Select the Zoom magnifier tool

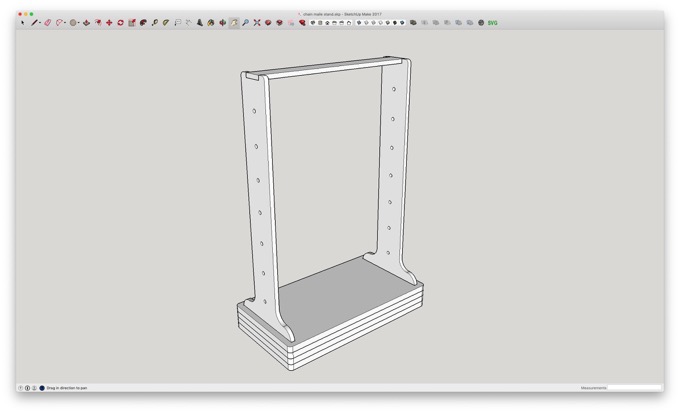[245, 23]
